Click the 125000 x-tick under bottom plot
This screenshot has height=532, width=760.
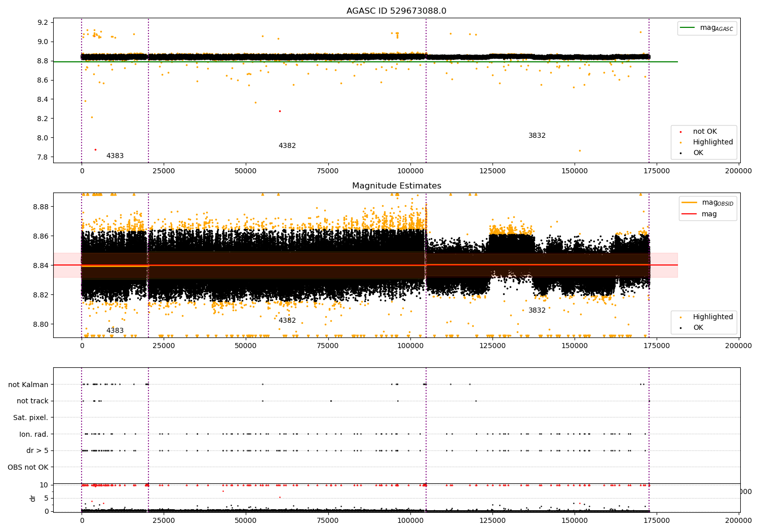(x=492, y=520)
